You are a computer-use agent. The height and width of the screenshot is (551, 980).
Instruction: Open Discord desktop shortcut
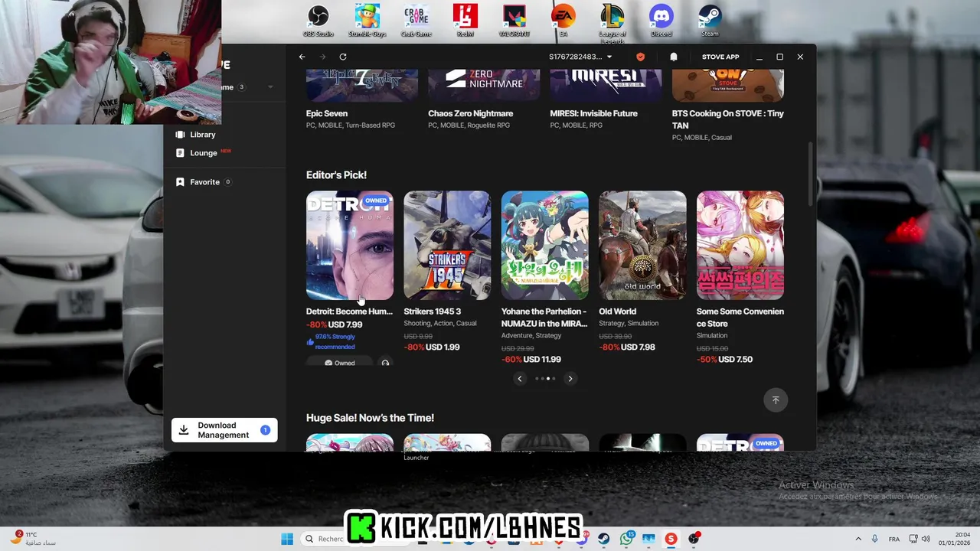661,21
